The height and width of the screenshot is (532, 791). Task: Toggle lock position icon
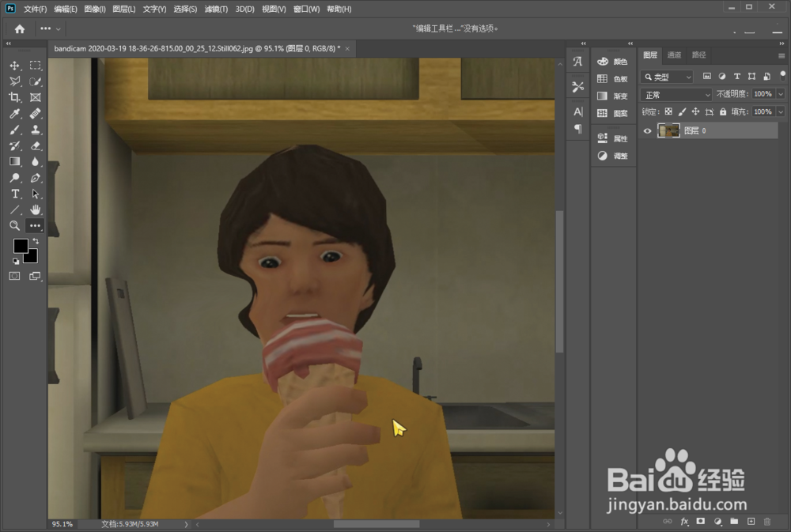tap(695, 111)
